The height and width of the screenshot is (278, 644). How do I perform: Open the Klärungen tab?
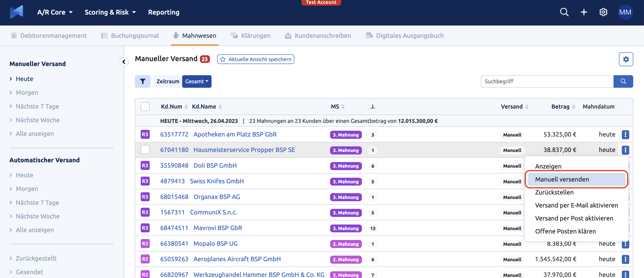(x=251, y=36)
